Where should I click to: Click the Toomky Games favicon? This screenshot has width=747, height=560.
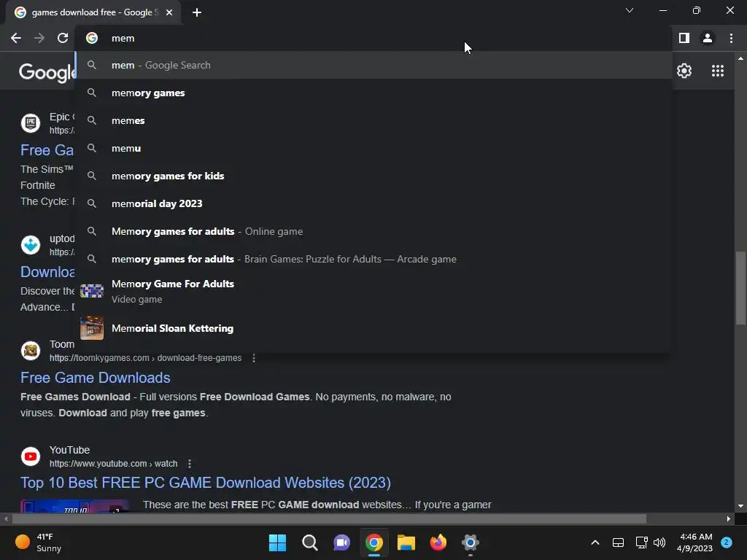31,351
